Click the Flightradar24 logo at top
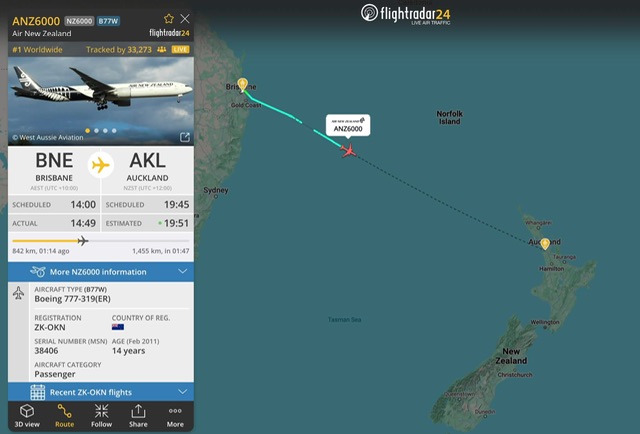This screenshot has width=640, height=434. (x=405, y=14)
